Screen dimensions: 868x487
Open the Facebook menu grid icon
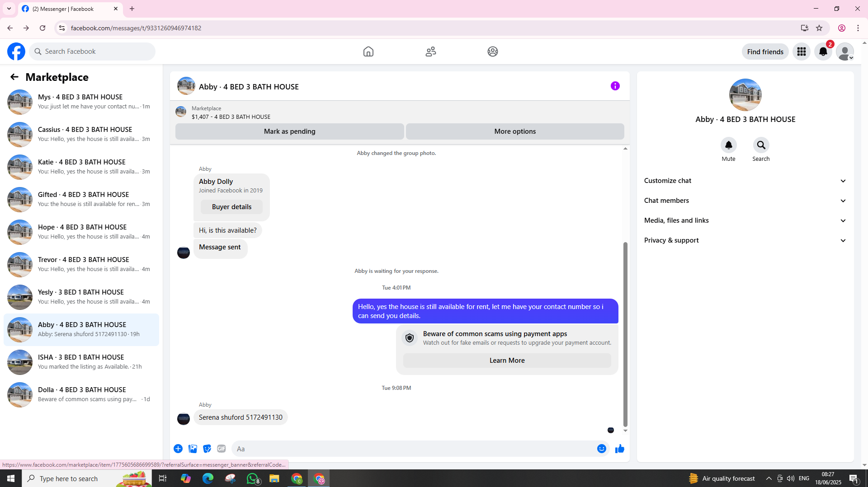(802, 52)
